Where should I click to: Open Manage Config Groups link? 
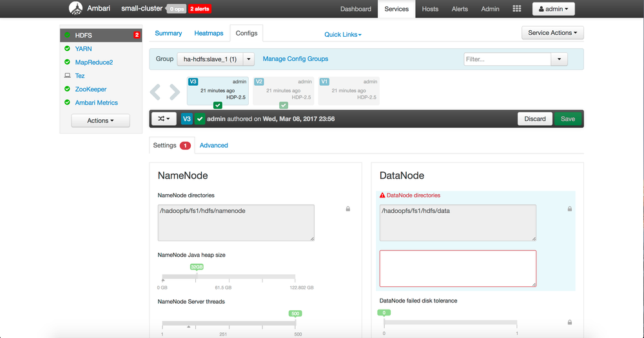[295, 59]
